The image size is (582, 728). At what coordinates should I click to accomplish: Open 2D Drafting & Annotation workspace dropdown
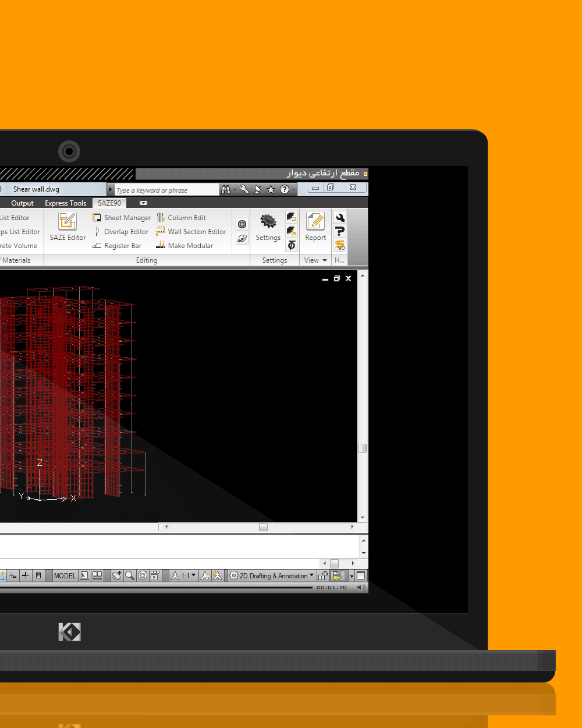click(x=272, y=576)
